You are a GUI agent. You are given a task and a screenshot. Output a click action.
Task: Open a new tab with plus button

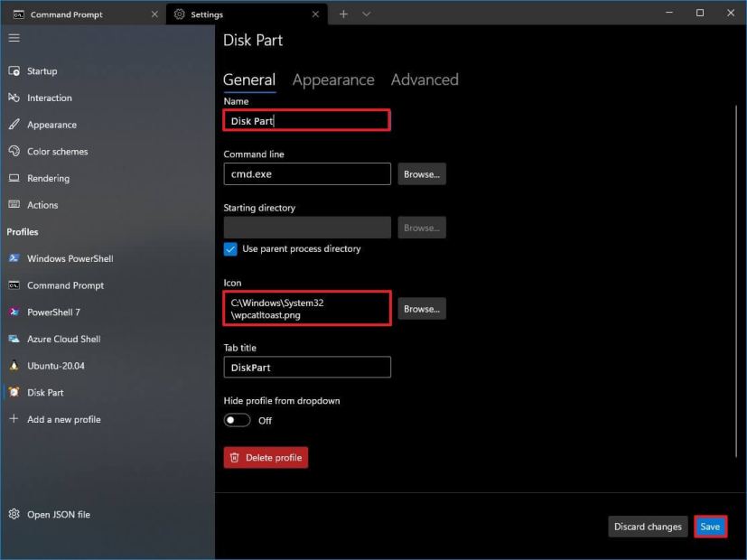tap(343, 14)
